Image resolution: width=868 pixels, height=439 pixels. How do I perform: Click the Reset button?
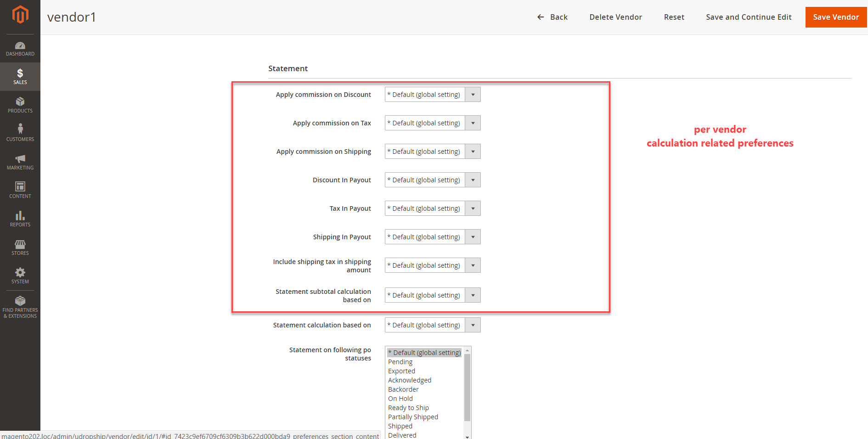pyautogui.click(x=674, y=17)
